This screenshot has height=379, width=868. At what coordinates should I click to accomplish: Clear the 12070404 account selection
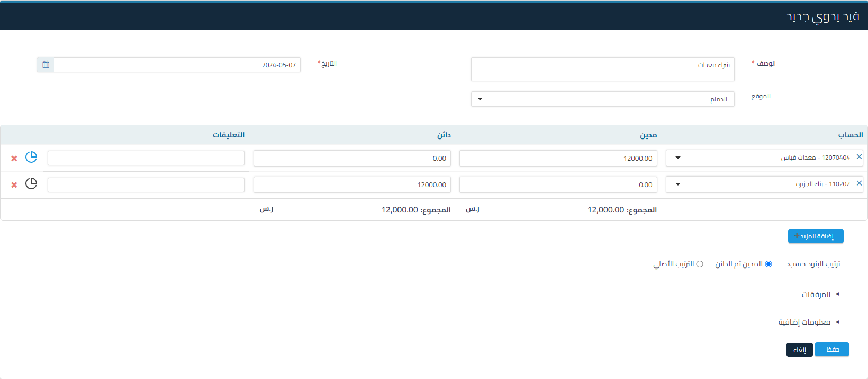click(859, 157)
